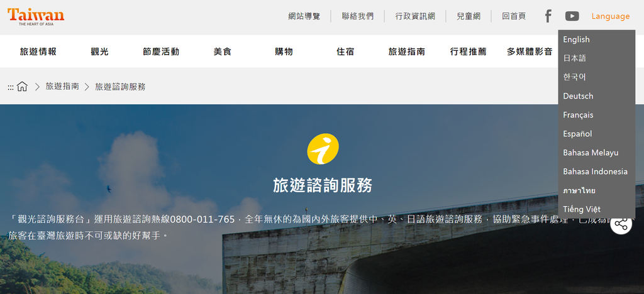Open the 兒童網 kids site link
Viewport: 644px width, 294px height.
468,16
